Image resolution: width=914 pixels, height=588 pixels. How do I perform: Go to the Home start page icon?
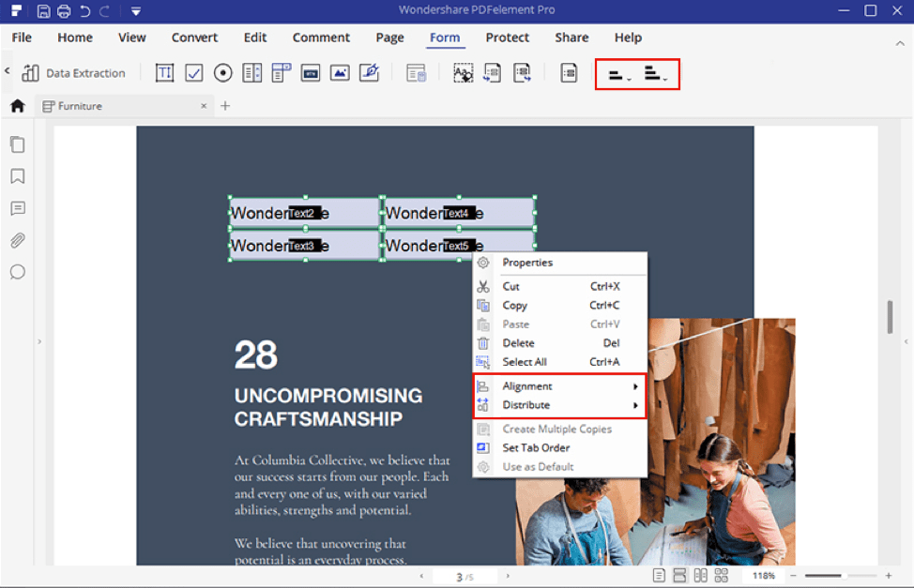tap(18, 105)
